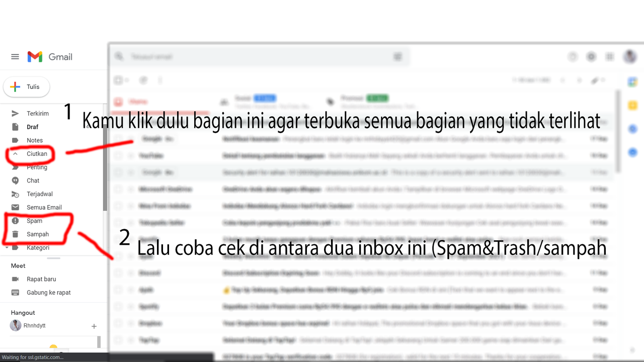Click the warning icon beside Spam
Image resolution: width=644 pixels, height=362 pixels.
click(15, 221)
